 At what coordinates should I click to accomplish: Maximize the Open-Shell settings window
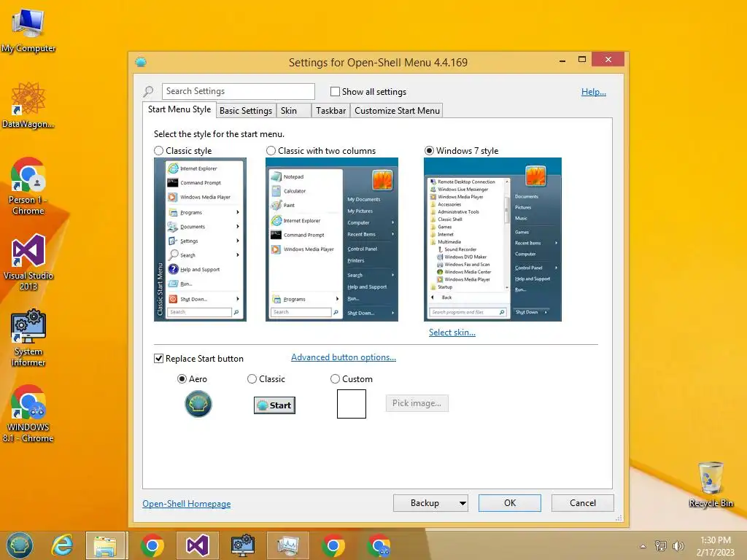(x=581, y=60)
